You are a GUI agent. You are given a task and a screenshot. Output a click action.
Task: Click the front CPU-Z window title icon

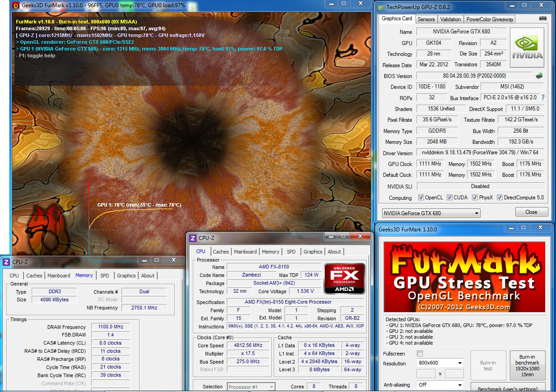[193, 238]
